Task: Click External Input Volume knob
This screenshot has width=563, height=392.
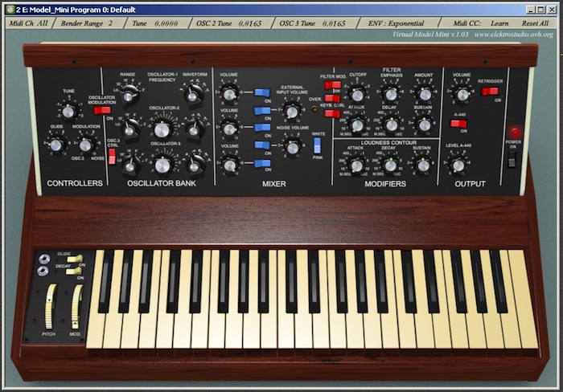Action: point(292,112)
